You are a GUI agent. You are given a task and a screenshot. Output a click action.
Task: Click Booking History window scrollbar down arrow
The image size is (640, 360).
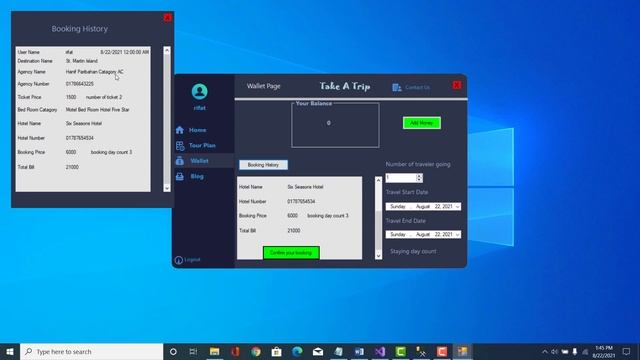click(x=167, y=188)
